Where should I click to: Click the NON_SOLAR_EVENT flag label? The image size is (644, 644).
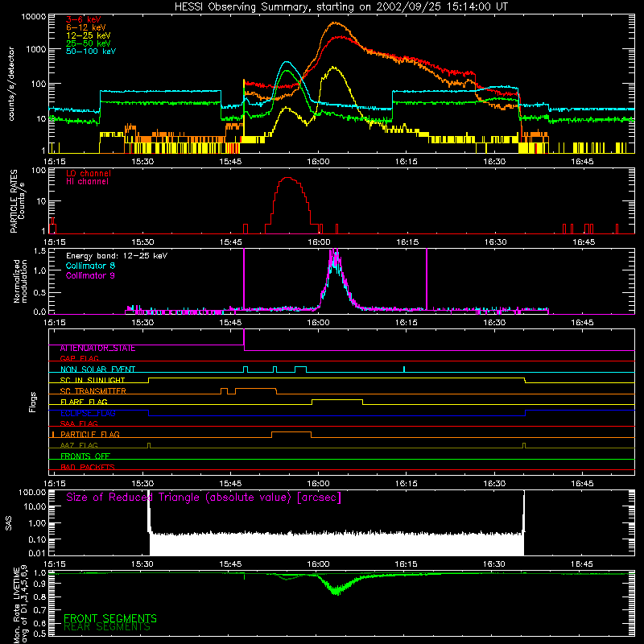[x=97, y=369]
